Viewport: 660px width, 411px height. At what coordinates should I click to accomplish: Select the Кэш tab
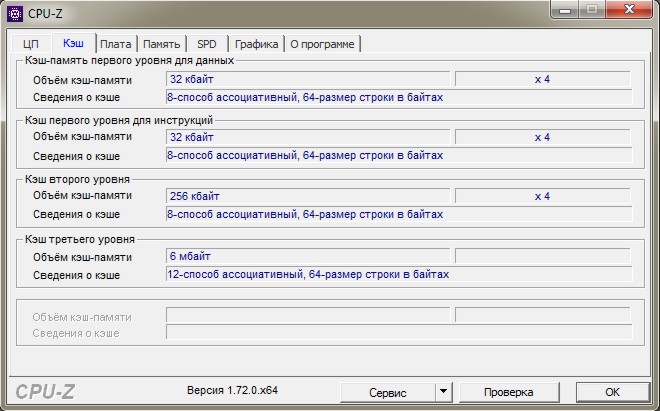click(73, 43)
